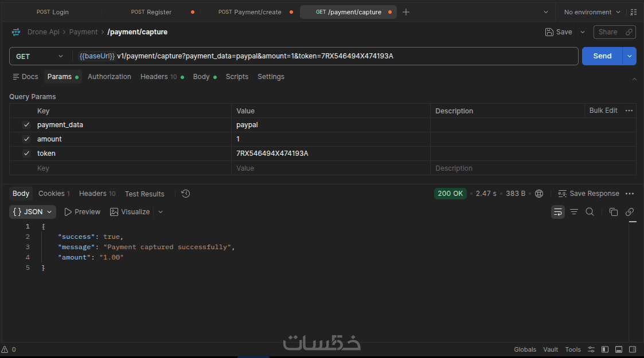This screenshot has width=644, height=358.
Task: Click the network globe icon
Action: pos(539,194)
